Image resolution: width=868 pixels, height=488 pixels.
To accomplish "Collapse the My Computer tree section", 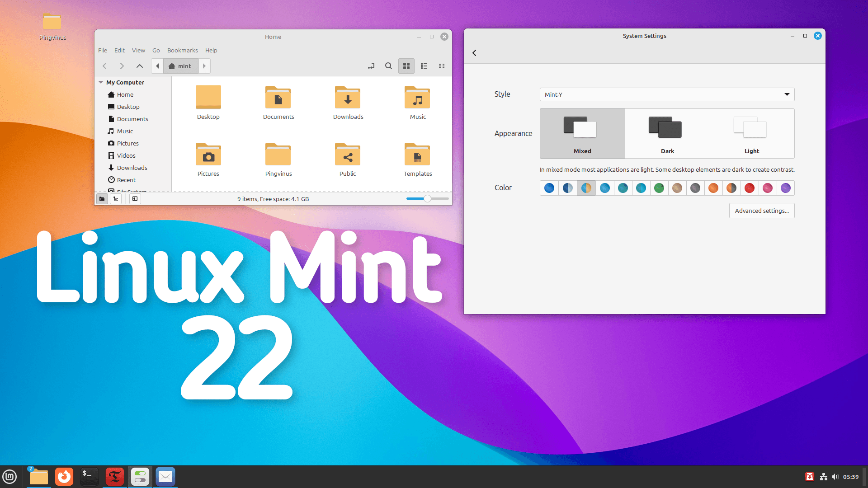I will pos(101,82).
